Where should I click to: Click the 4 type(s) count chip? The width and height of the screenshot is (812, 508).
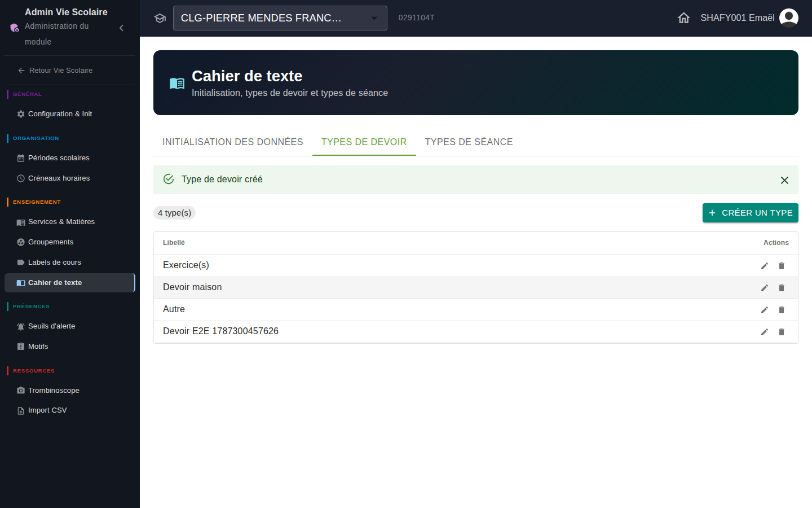174,213
